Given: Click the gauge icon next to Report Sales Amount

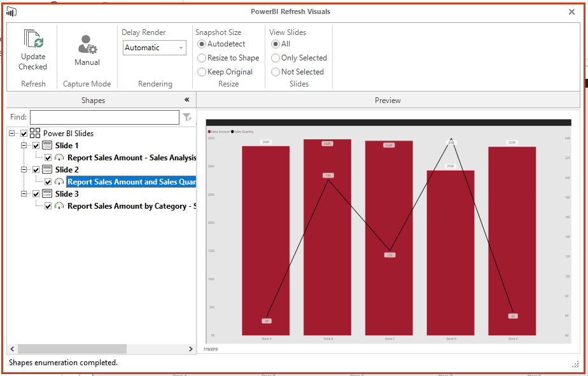Looking at the screenshot, I should tap(59, 157).
